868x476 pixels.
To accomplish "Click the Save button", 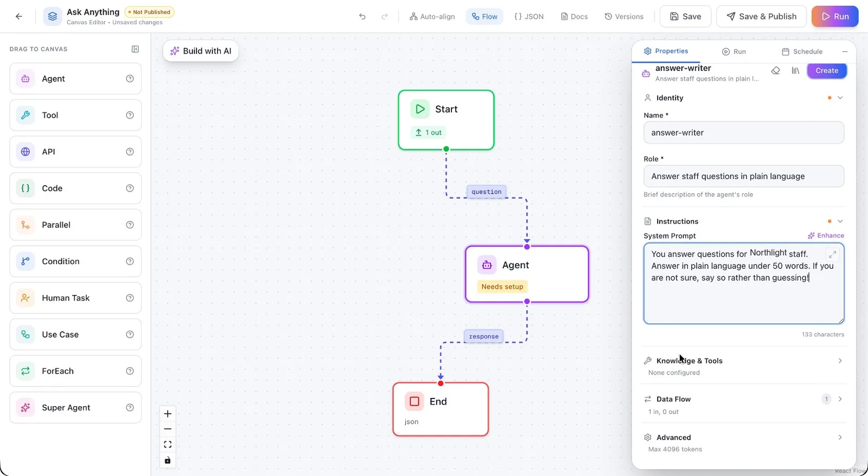I will click(x=685, y=16).
